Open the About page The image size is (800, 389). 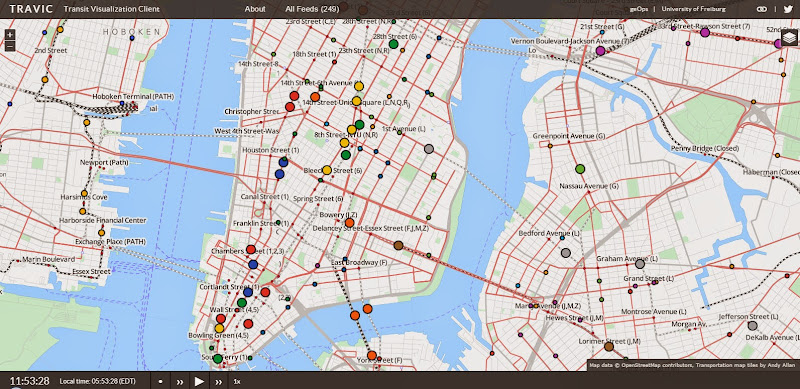(255, 9)
